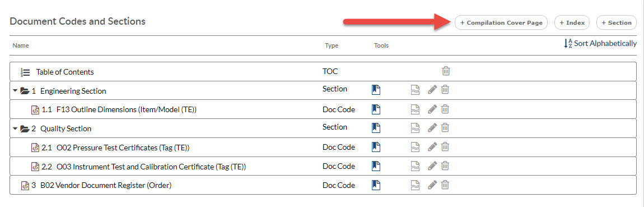Edit O02 Pressure Test Certificates entry

click(x=432, y=147)
